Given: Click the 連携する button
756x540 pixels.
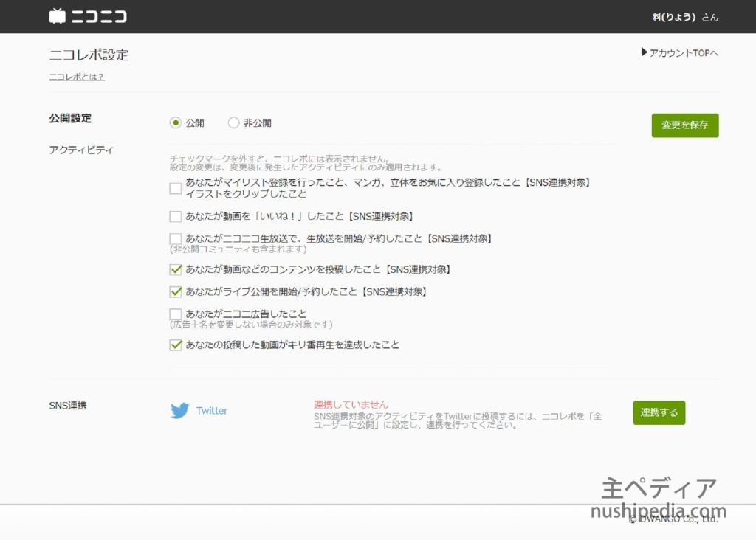Looking at the screenshot, I should [659, 412].
